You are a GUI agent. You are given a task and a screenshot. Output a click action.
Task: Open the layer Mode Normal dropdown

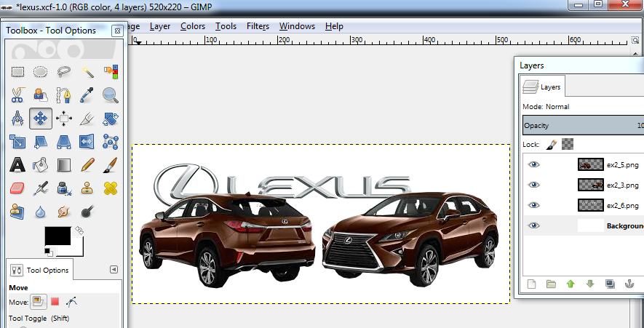click(x=583, y=106)
